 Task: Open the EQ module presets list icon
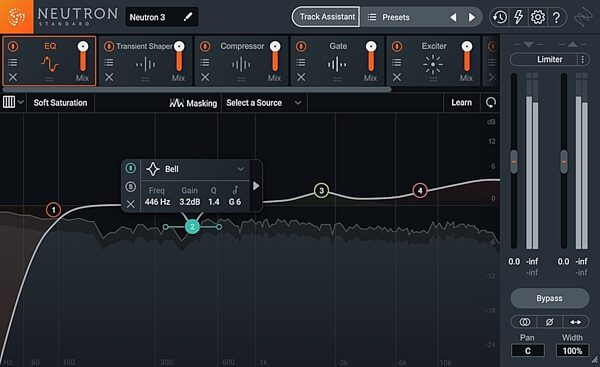[x=13, y=62]
